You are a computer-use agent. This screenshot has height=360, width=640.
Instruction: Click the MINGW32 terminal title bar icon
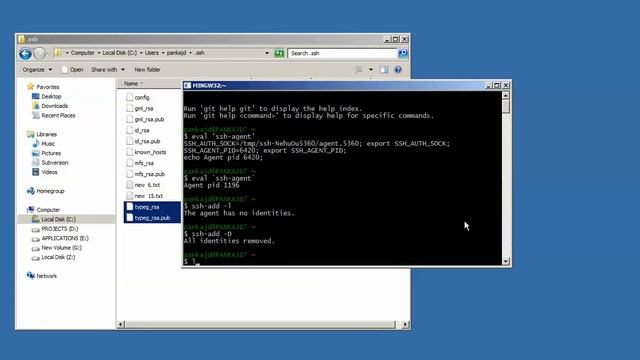[187, 85]
